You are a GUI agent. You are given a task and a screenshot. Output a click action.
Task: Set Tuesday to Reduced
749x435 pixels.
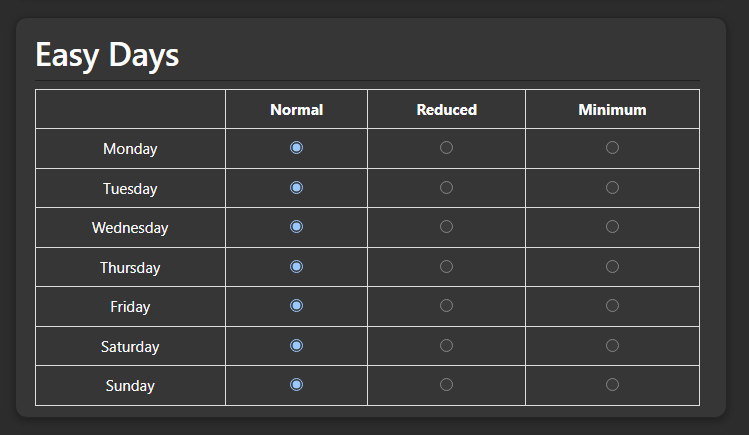pyautogui.click(x=446, y=187)
